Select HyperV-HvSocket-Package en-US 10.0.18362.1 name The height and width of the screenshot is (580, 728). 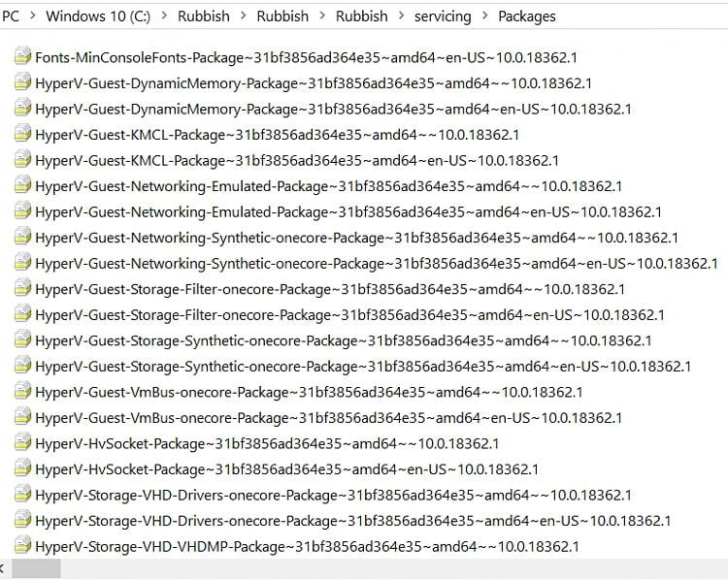pyautogui.click(x=287, y=469)
